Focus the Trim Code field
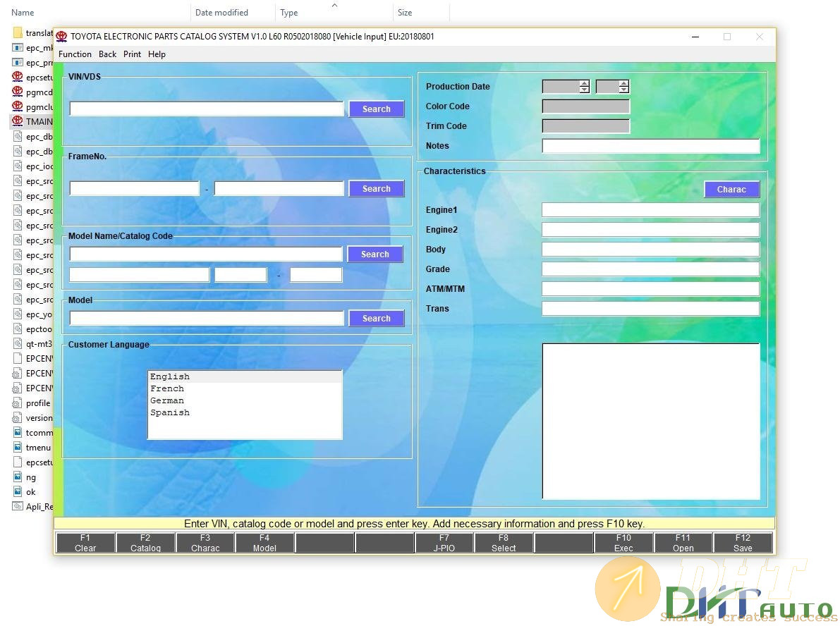This screenshot has height=626, width=840. tap(586, 126)
